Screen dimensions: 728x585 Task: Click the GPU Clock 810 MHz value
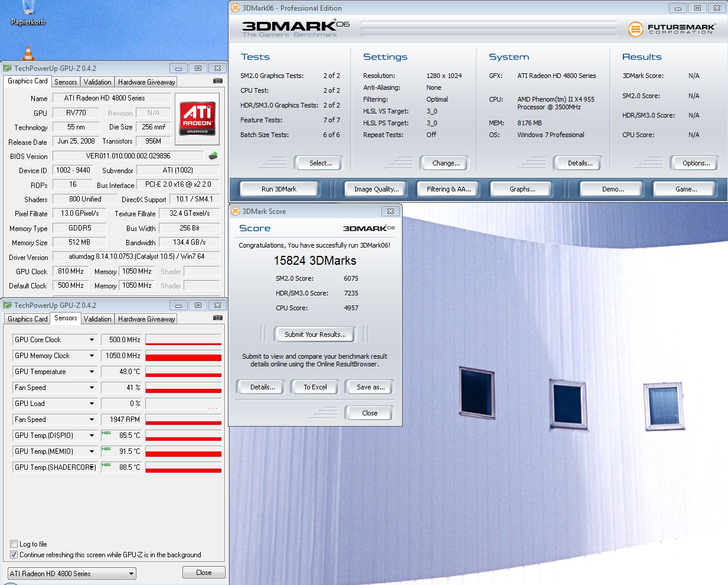(x=71, y=271)
